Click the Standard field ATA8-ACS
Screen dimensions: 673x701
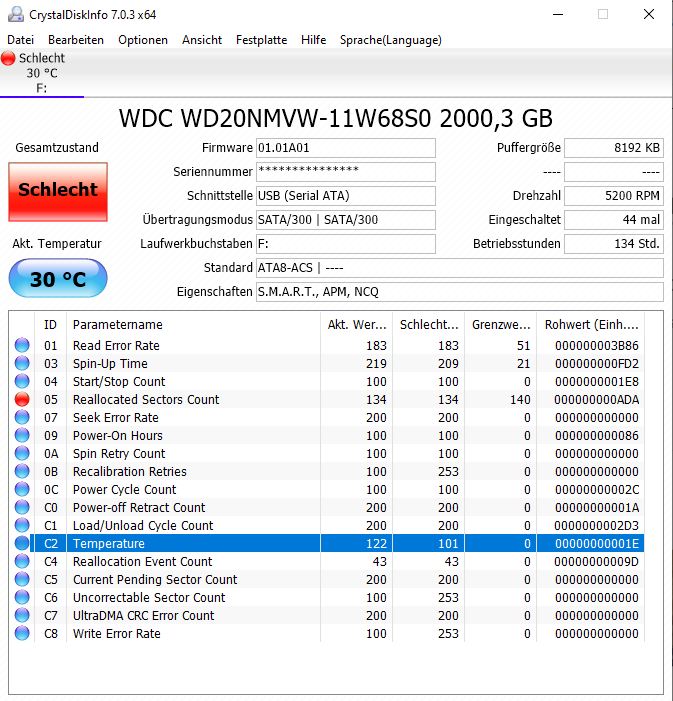460,268
